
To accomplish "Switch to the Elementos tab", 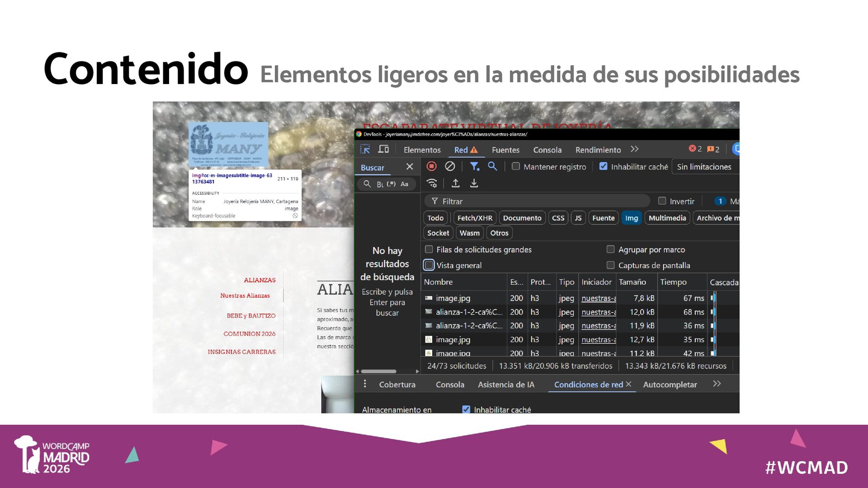I will (x=422, y=150).
